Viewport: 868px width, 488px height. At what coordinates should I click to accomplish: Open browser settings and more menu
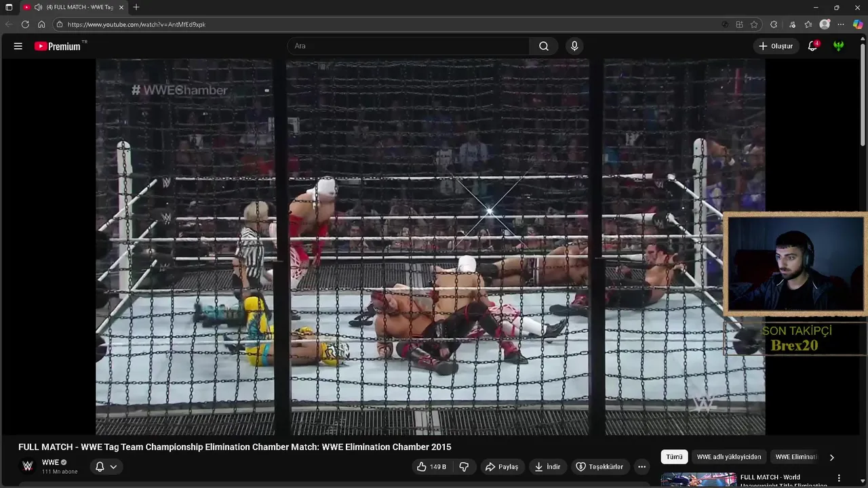pyautogui.click(x=841, y=24)
